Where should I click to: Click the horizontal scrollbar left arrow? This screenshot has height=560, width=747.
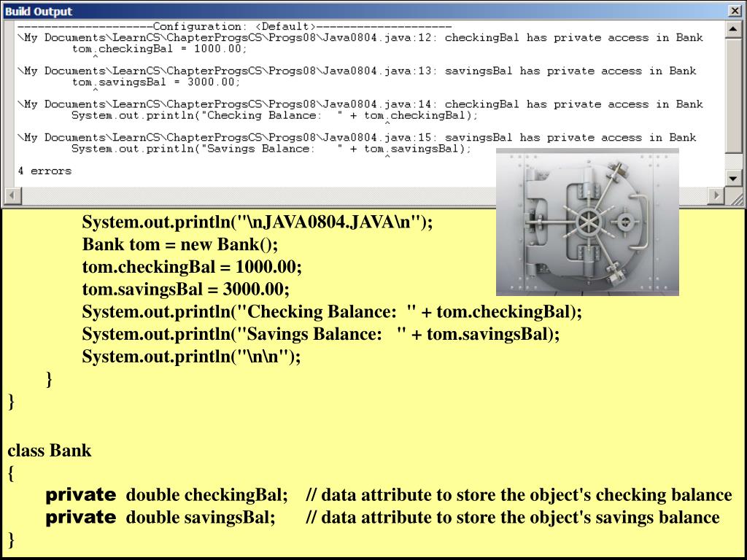[x=12, y=195]
